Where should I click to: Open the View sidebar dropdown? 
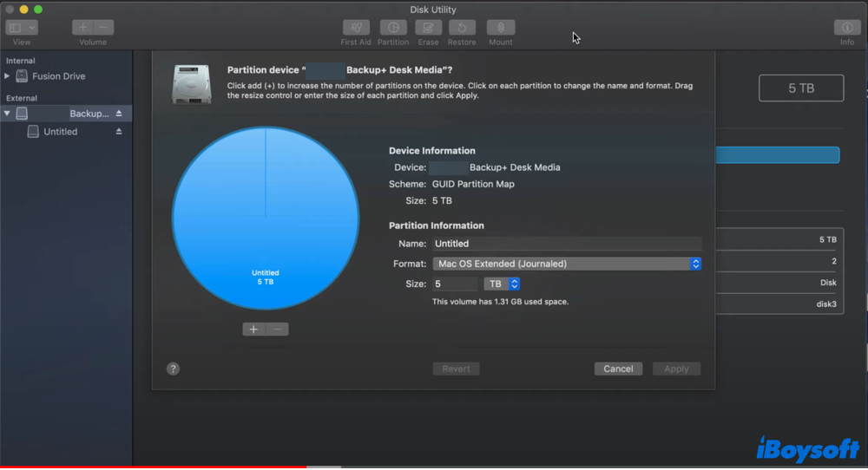coord(22,28)
